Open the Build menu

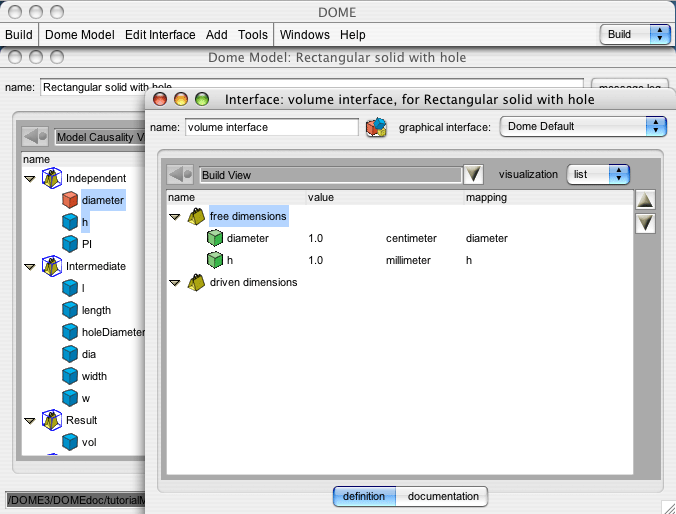coord(19,34)
